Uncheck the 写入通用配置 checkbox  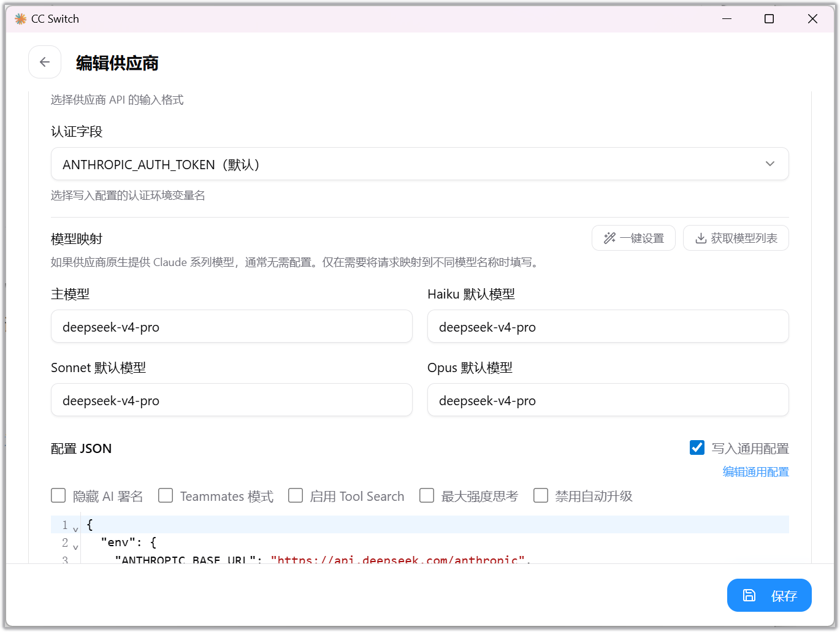(x=697, y=447)
